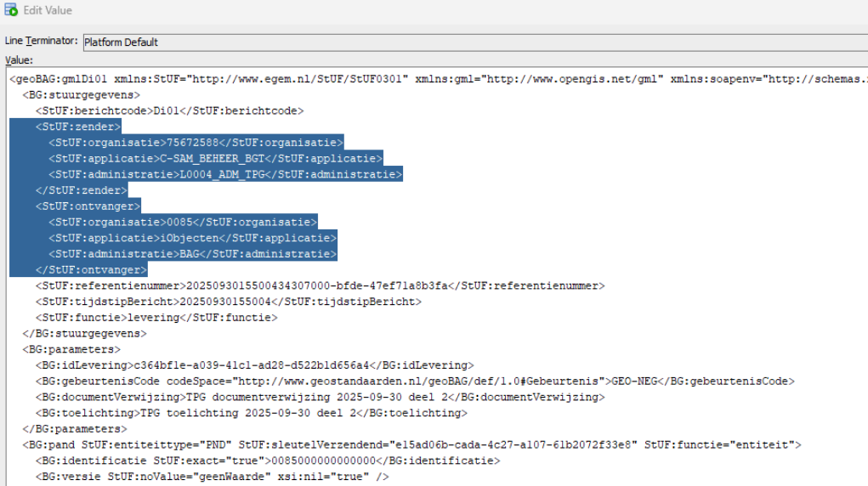This screenshot has width=868, height=486.
Task: Click the StUF:tijdstipBericht 20250930155004 line
Action: (229, 302)
